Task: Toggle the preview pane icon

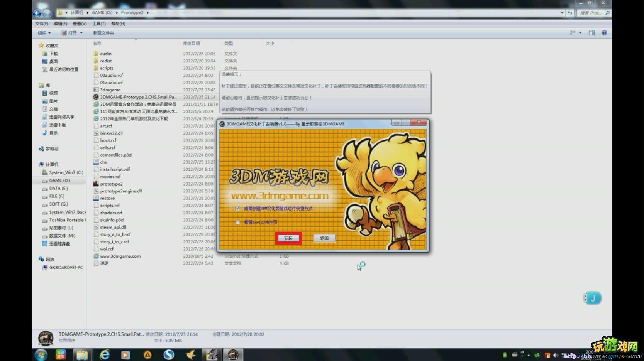Action: (592, 33)
